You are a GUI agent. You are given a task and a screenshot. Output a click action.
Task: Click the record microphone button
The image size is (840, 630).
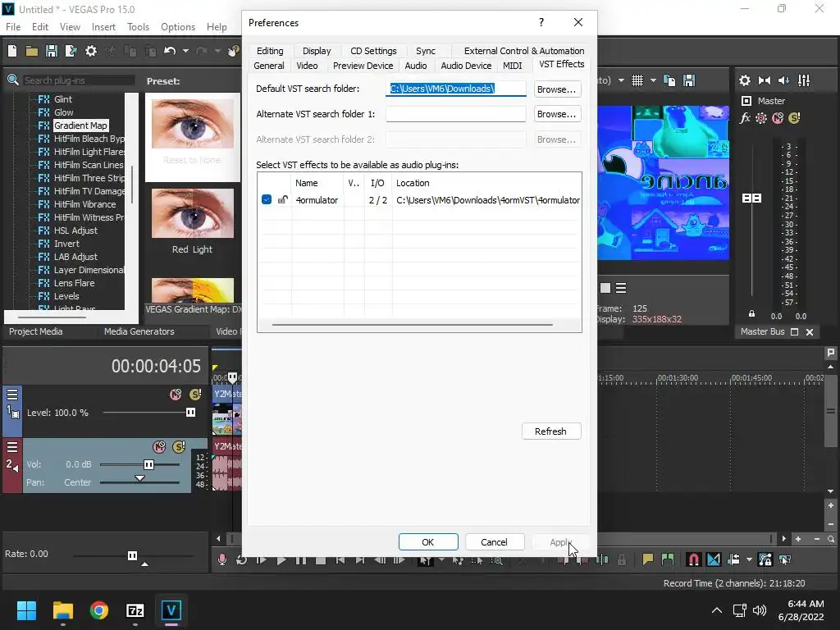pyautogui.click(x=221, y=559)
